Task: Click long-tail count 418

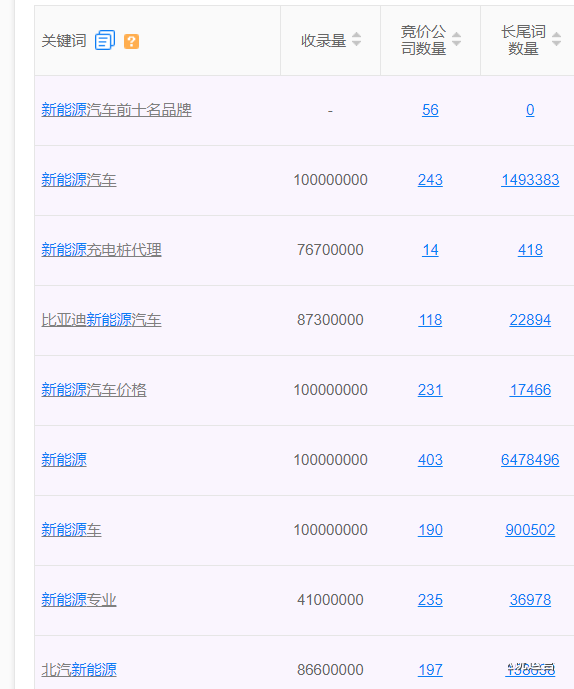Action: pyautogui.click(x=530, y=250)
